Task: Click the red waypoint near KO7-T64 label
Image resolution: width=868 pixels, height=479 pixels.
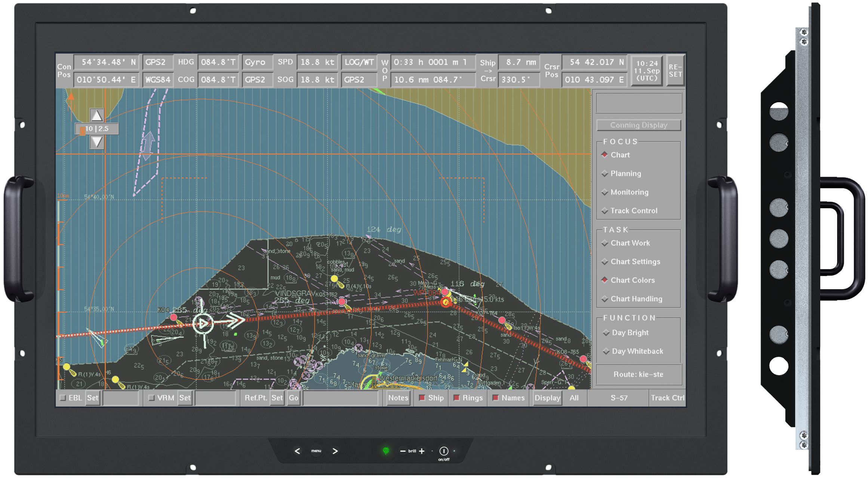Action: tap(502, 320)
